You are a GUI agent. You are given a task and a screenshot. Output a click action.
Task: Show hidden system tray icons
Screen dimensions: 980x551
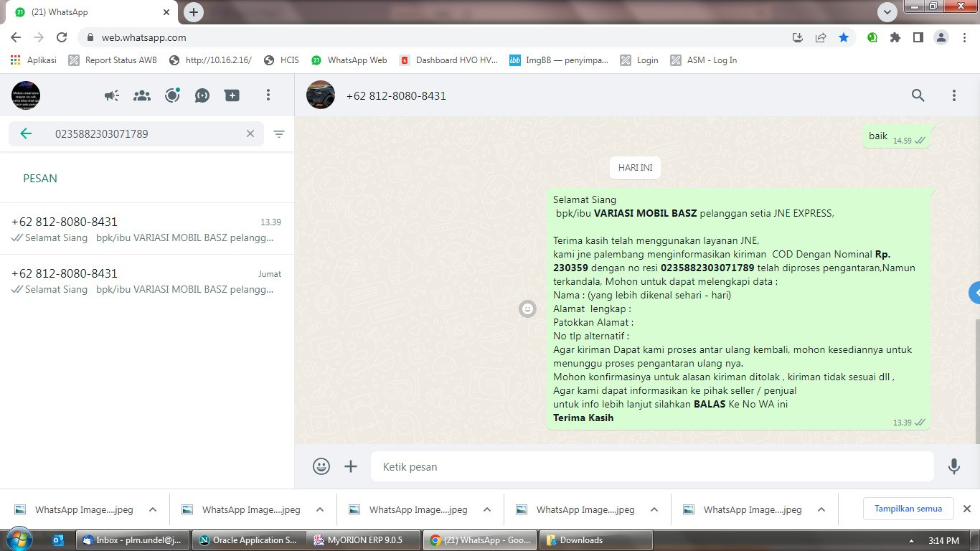[x=911, y=541]
